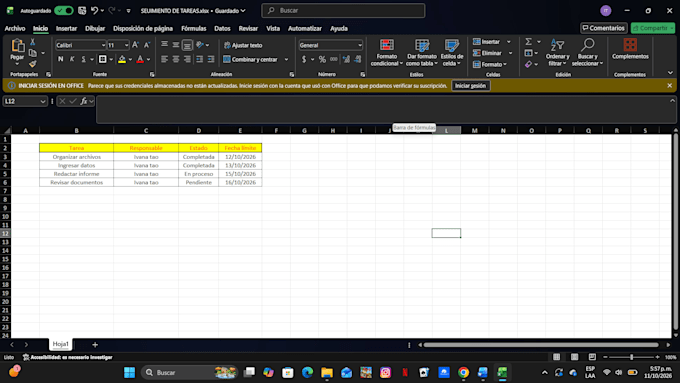Open the font size dropdown
The image size is (680, 383).
pos(127,45)
